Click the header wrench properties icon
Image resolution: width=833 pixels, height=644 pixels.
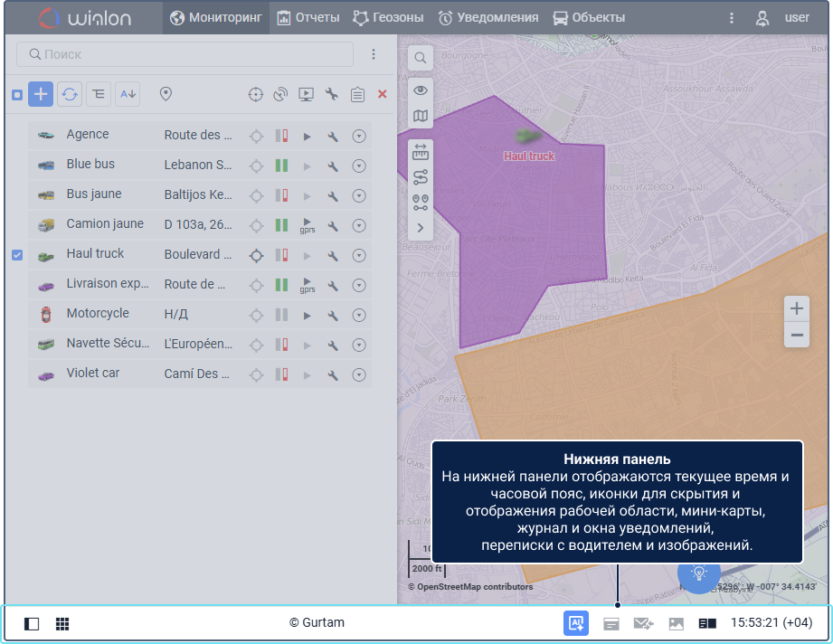[332, 95]
